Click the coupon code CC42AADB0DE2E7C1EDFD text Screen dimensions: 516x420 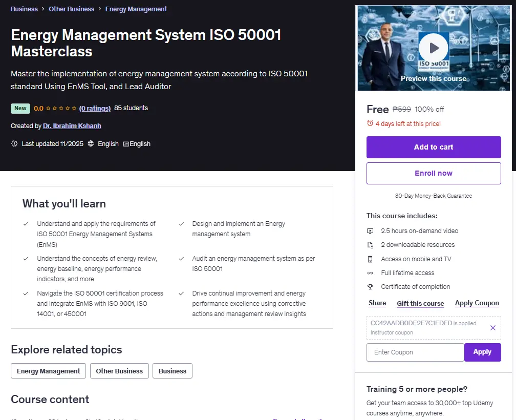[411, 323]
